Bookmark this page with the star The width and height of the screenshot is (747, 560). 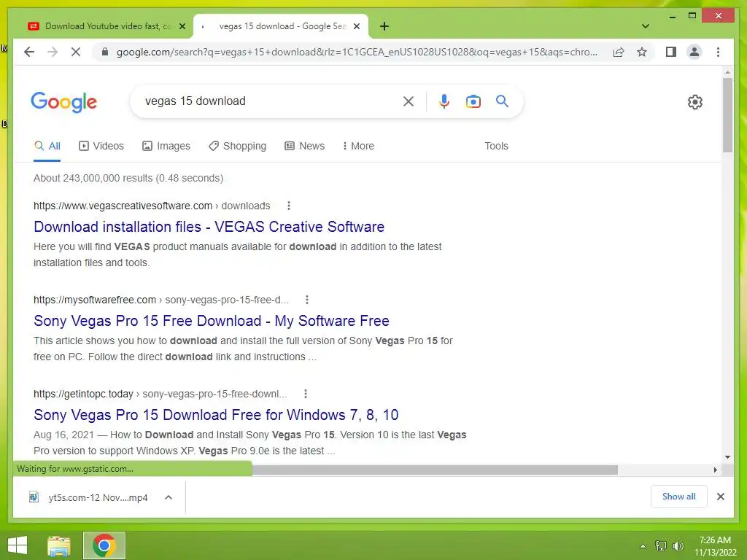[642, 52]
